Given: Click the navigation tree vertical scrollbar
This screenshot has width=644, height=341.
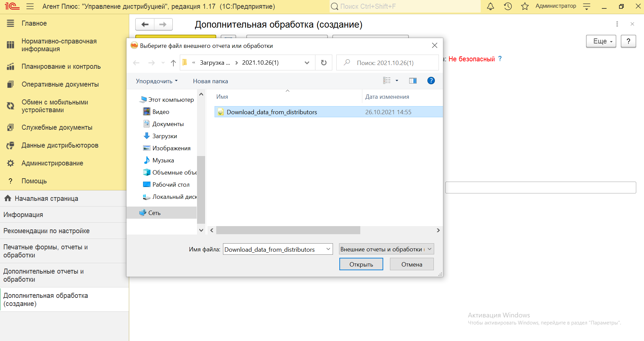Looking at the screenshot, I should pos(201,190).
